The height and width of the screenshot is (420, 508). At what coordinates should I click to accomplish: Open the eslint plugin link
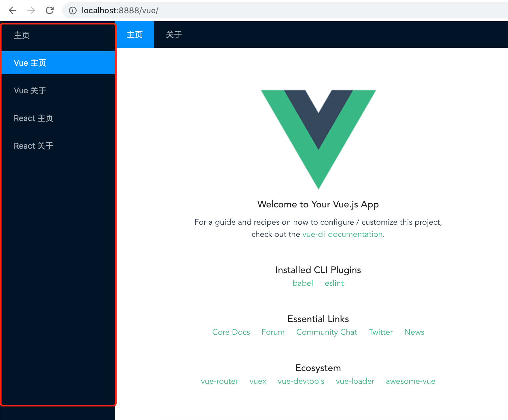[334, 283]
